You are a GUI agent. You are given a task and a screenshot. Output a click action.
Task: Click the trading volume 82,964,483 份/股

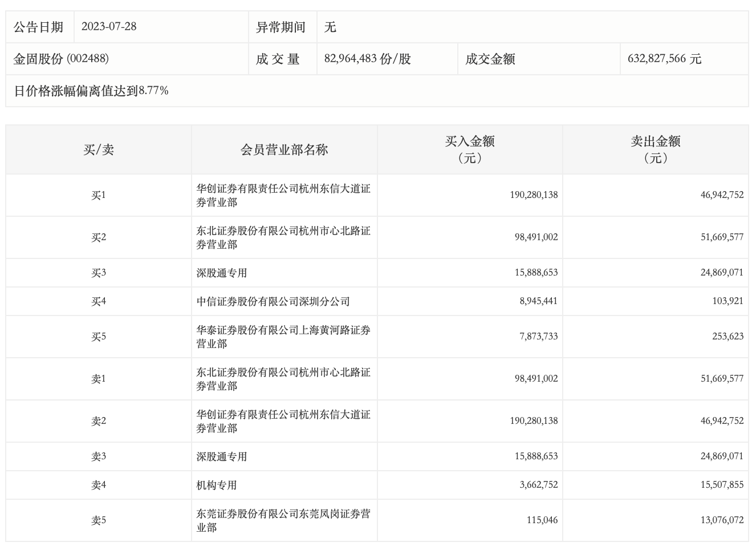pyautogui.click(x=367, y=59)
